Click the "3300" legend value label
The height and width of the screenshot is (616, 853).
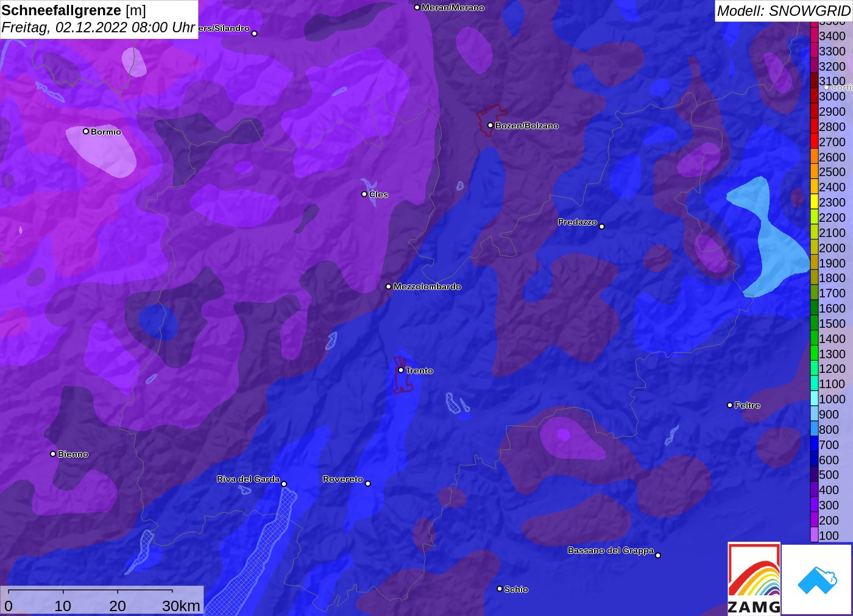pos(832,51)
